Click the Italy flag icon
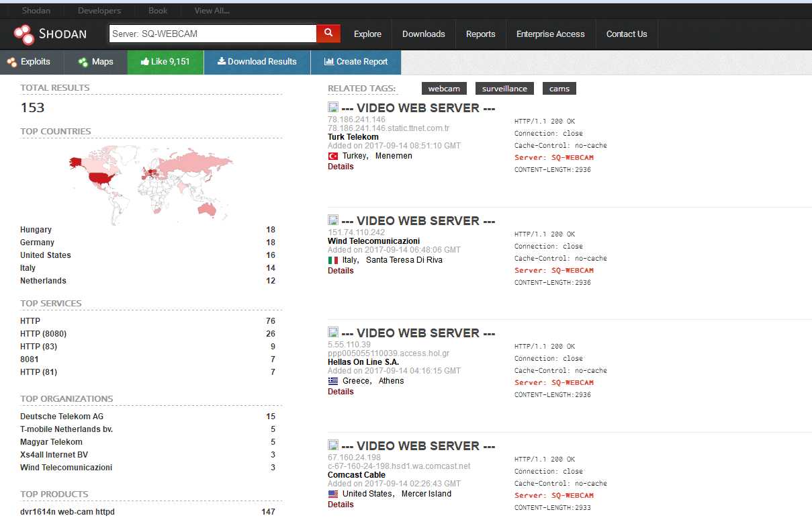Screen dimensions: 812x518 333,260
